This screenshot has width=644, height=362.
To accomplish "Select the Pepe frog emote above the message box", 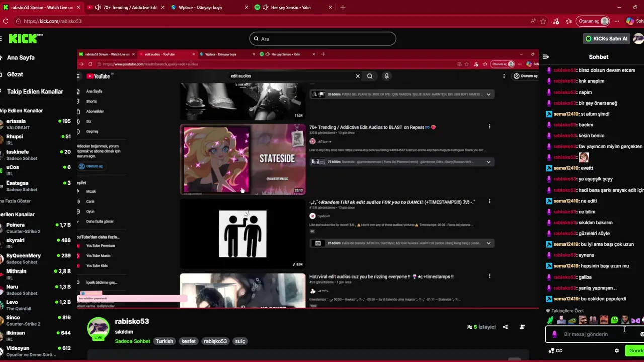I will point(572,320).
